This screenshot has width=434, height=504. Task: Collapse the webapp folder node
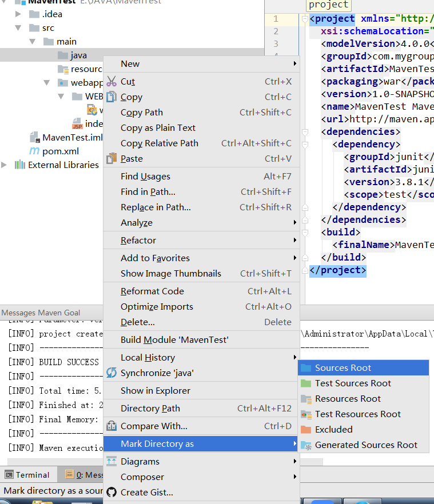pyautogui.click(x=46, y=83)
